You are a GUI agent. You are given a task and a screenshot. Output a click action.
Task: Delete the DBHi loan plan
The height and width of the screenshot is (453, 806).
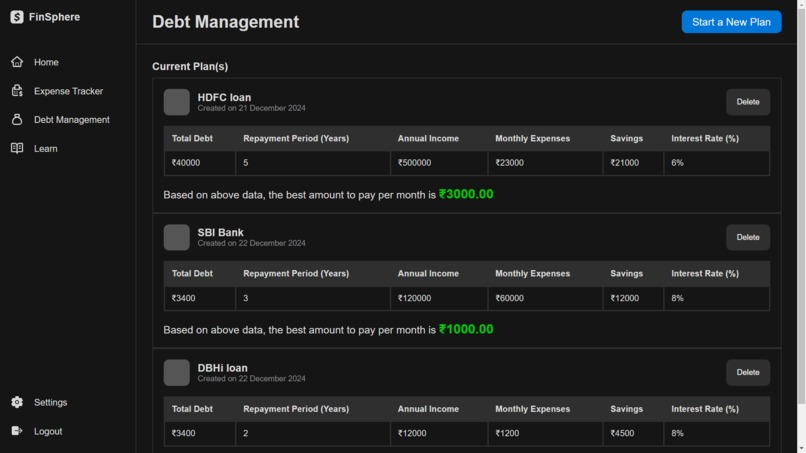tap(748, 372)
